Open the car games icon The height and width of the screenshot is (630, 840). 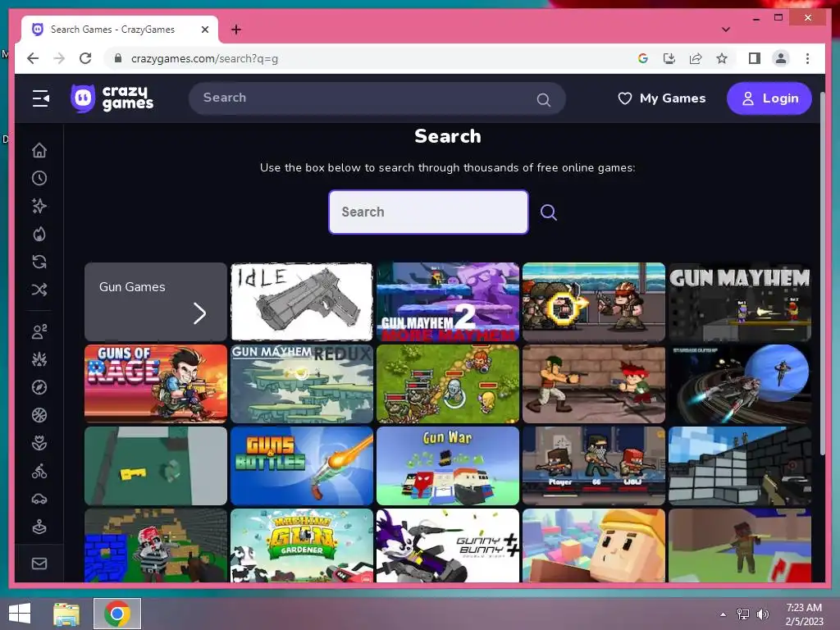click(x=39, y=500)
